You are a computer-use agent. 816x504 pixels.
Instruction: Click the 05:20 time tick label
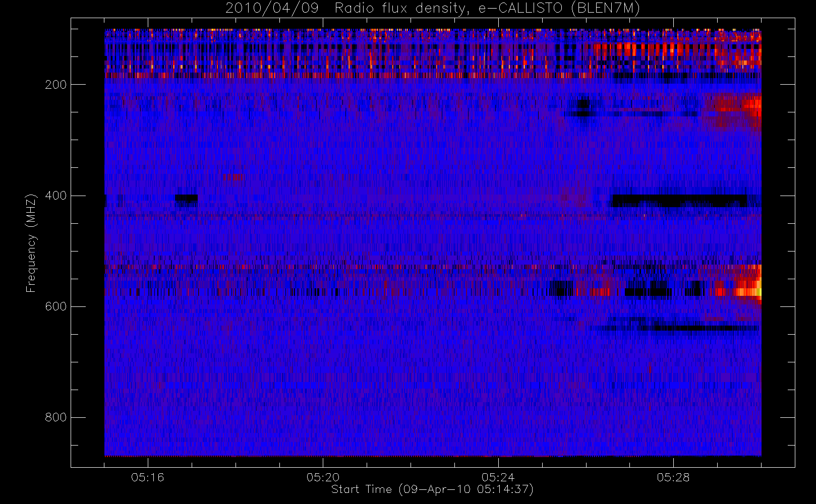pyautogui.click(x=323, y=477)
